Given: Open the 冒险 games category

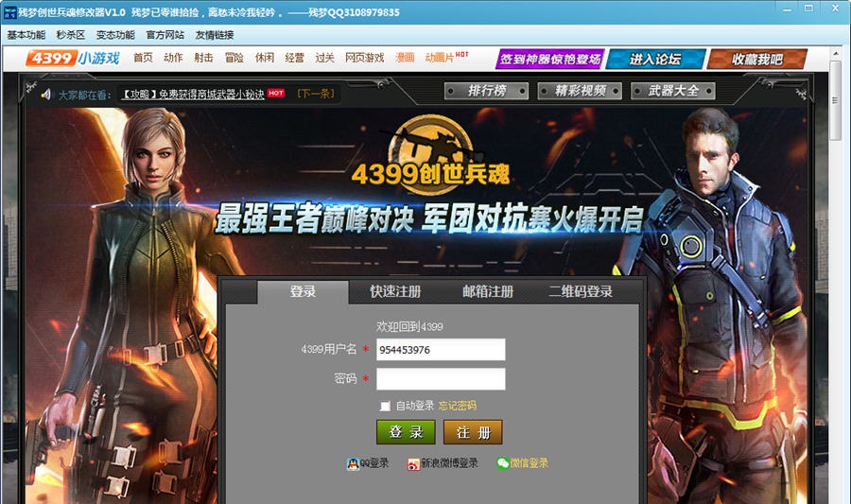Looking at the screenshot, I should coord(234,58).
